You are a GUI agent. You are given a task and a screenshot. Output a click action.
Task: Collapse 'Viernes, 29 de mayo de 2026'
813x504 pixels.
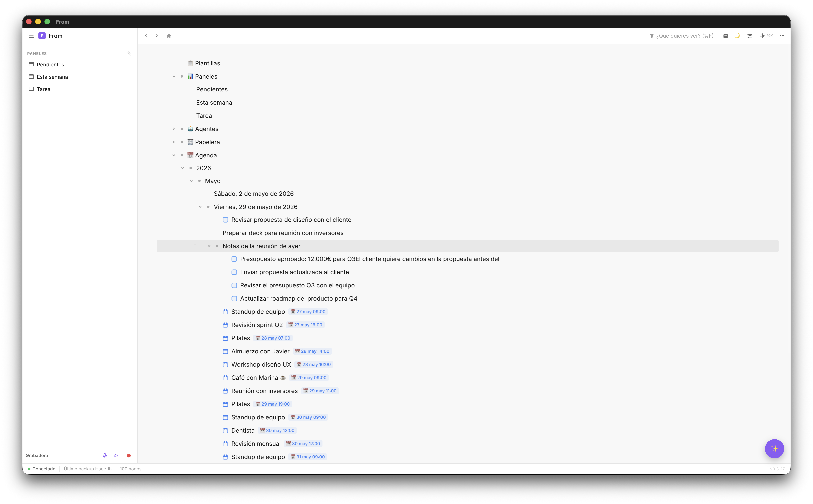coord(200,207)
